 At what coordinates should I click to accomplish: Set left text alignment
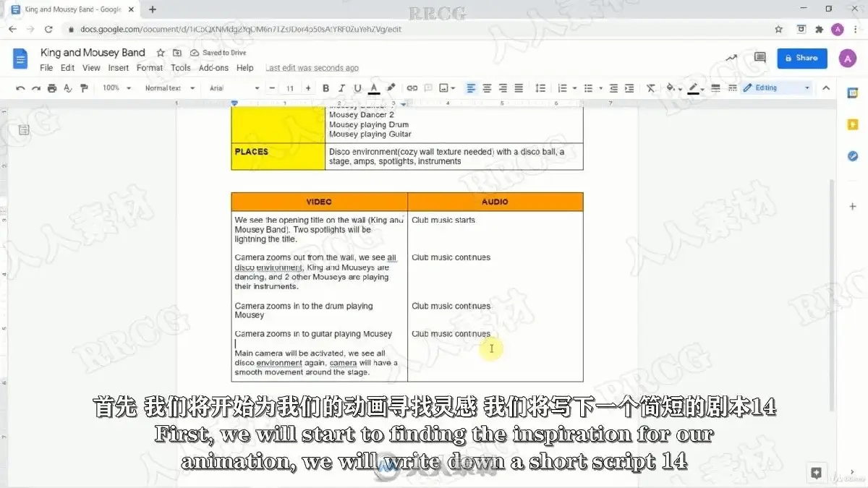tap(471, 88)
